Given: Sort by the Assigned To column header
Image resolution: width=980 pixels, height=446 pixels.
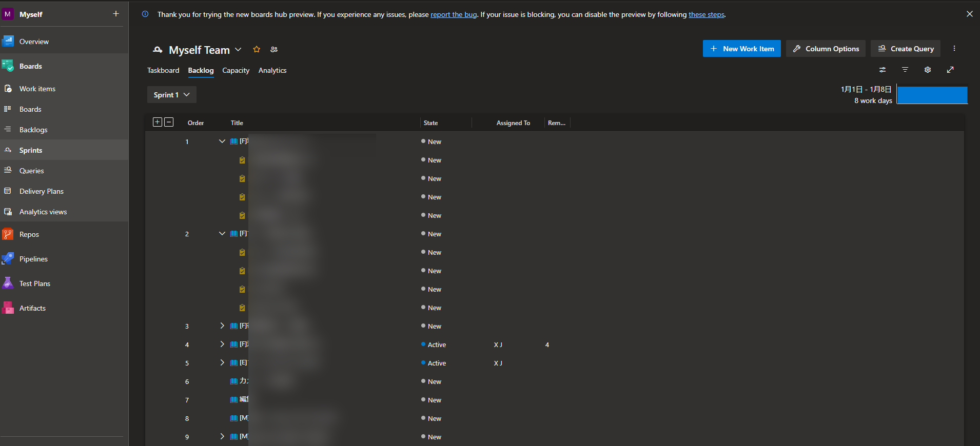Looking at the screenshot, I should pos(513,123).
